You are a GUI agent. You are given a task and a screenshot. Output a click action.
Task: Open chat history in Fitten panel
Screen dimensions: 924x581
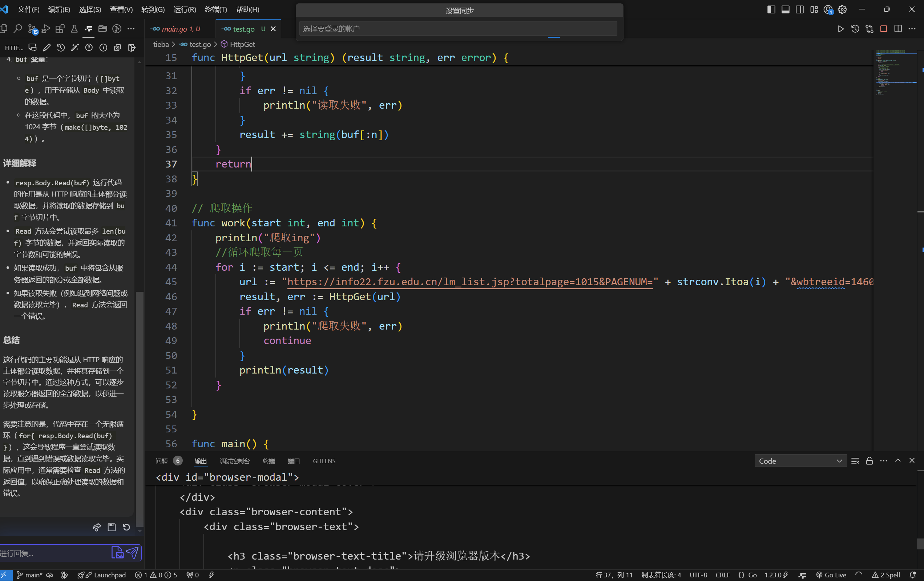click(x=61, y=48)
